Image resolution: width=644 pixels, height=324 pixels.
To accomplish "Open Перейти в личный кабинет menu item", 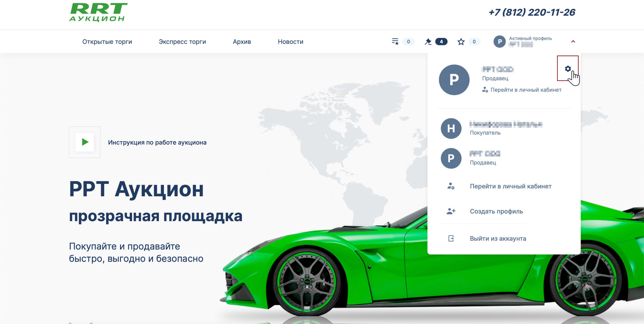I will 511,186.
